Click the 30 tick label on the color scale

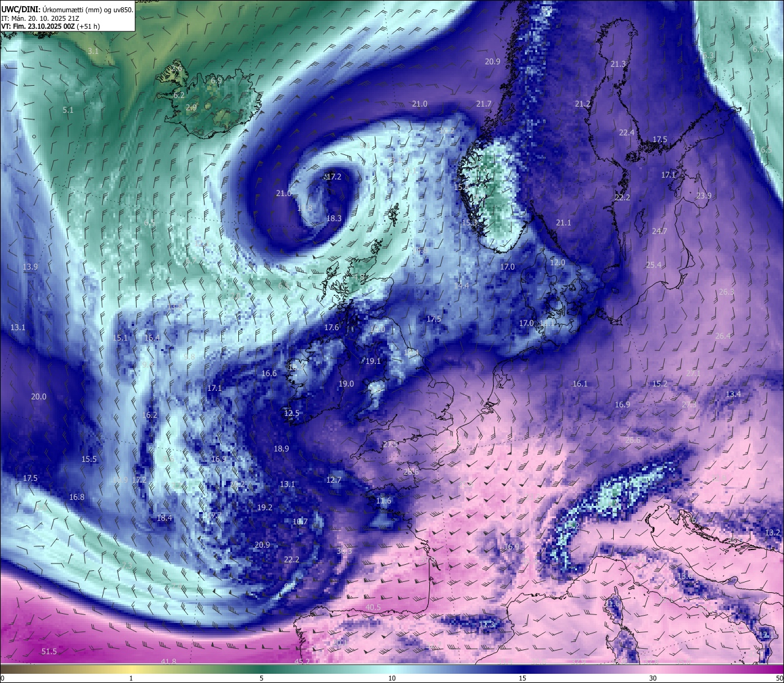coord(653,678)
